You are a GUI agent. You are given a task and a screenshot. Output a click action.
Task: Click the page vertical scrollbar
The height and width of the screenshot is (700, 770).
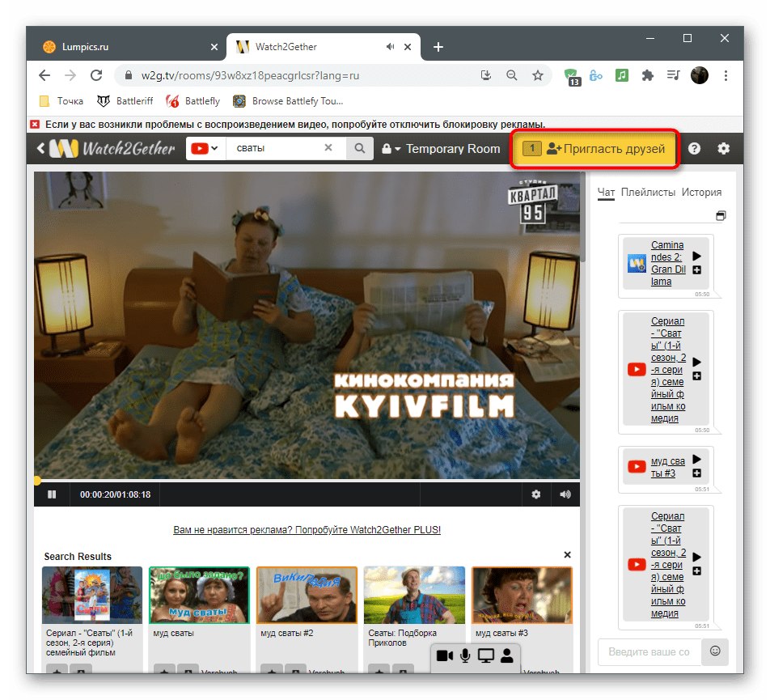[x=583, y=216]
